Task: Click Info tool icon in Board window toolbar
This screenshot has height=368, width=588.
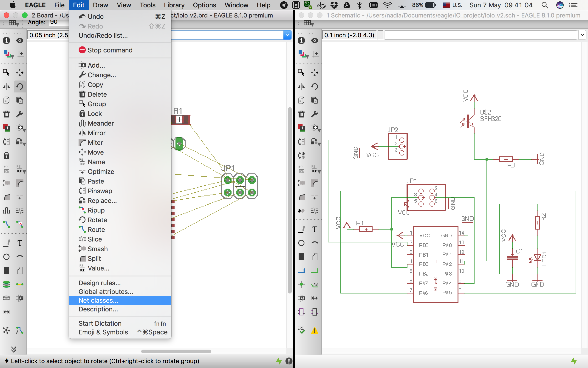Action: point(7,40)
